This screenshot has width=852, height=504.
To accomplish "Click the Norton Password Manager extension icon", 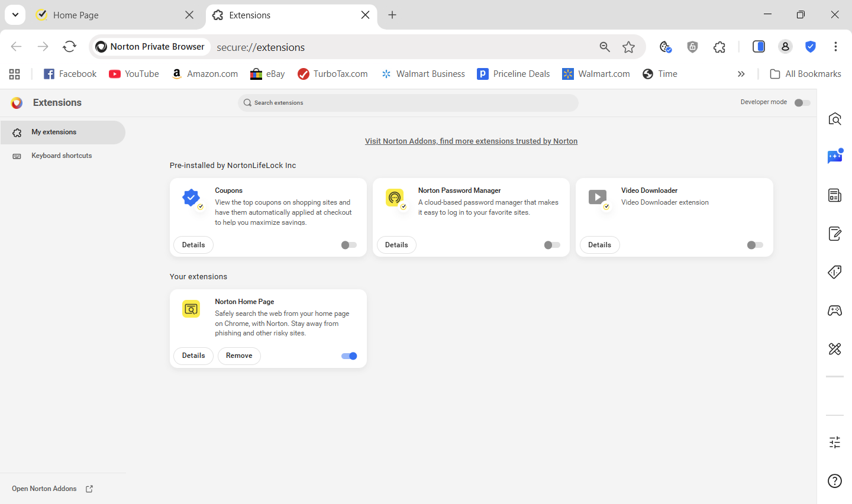I will [395, 198].
